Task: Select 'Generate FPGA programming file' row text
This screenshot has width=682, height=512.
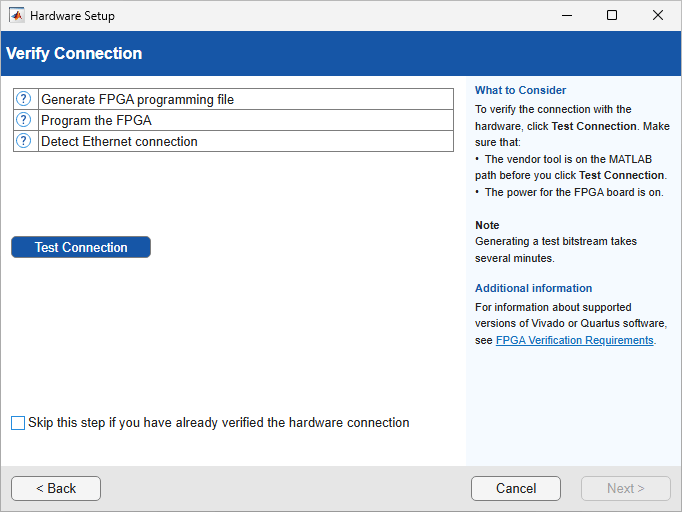Action: pos(137,100)
